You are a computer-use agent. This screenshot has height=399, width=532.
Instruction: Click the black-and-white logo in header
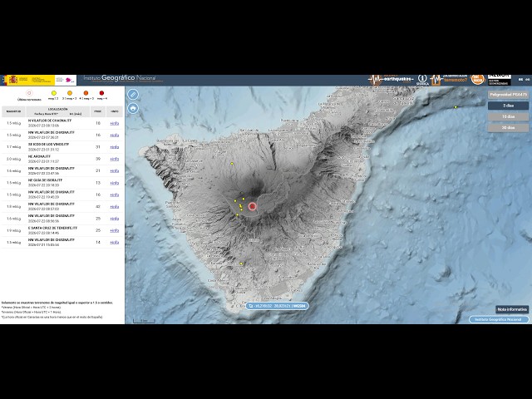click(500, 80)
